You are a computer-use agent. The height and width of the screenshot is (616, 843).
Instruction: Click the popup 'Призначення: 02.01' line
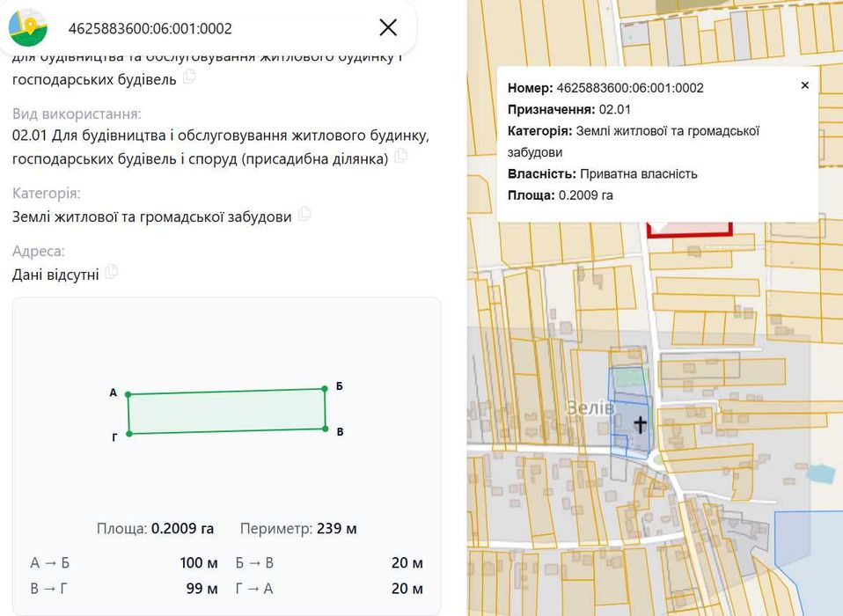tap(568, 110)
